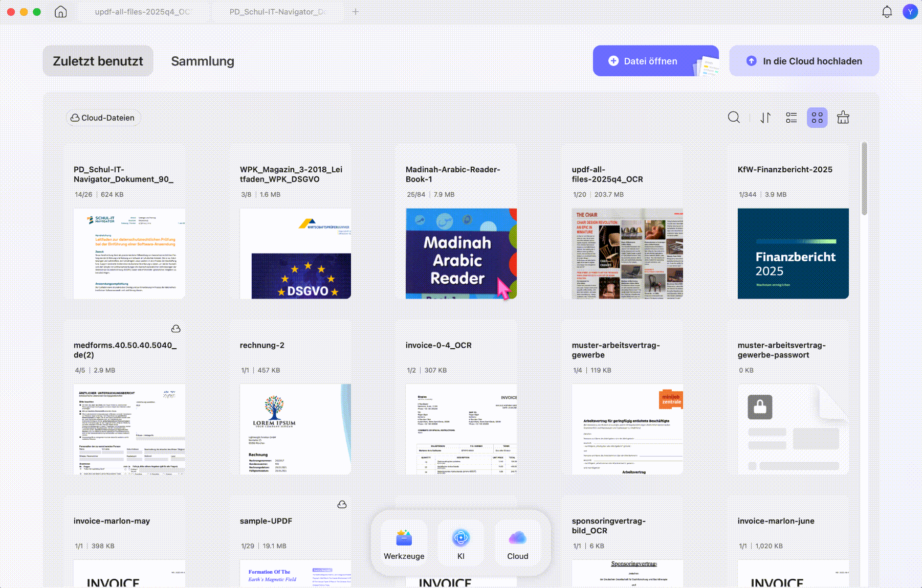Click file name rechnung-2
Viewport: 922px width, 588px height.
click(x=262, y=345)
